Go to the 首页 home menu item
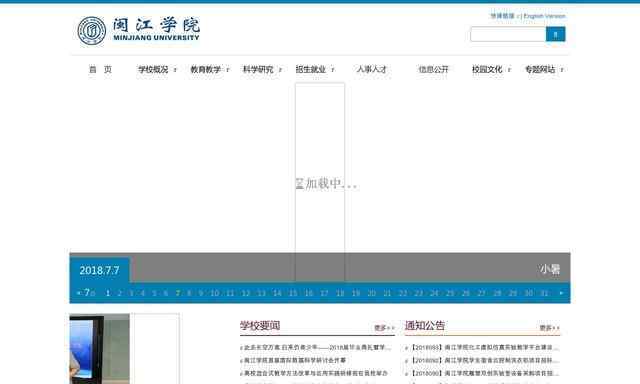Viewport: 640px width, 384px height. 100,69
